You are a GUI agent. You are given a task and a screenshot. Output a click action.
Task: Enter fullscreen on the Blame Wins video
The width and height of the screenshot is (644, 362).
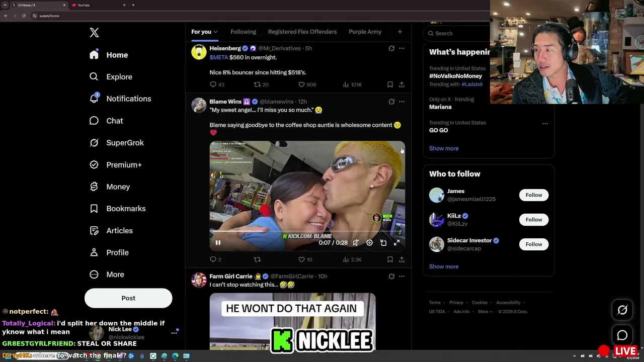click(396, 243)
